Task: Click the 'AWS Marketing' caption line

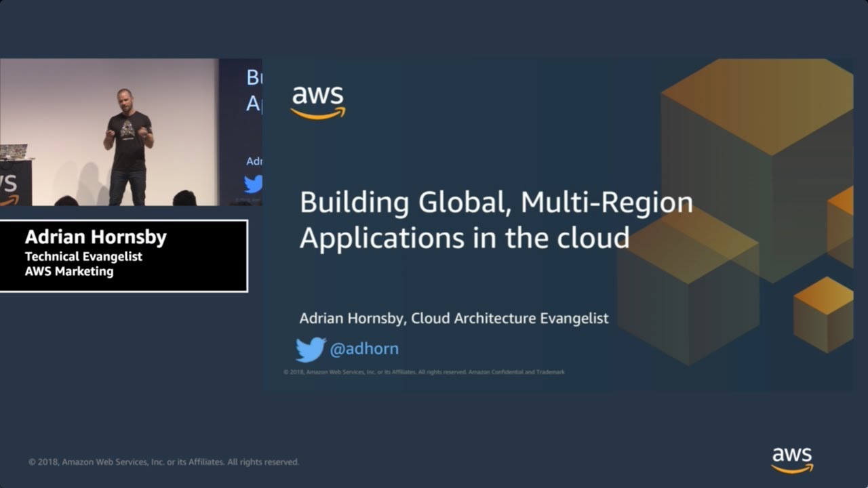Action: pos(69,272)
